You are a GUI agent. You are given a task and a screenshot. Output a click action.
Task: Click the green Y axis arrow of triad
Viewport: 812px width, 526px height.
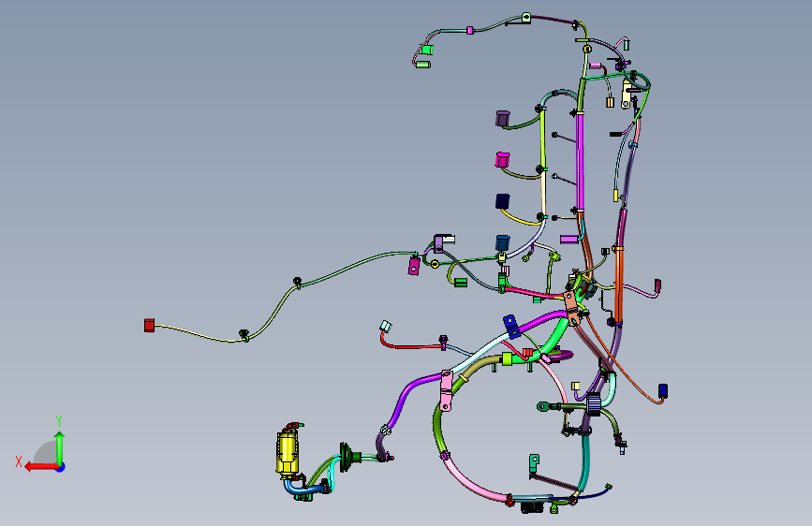(60, 449)
